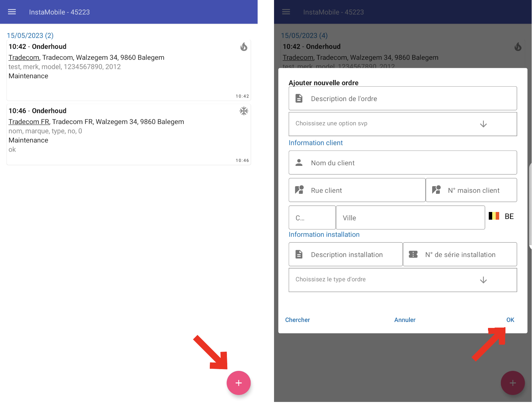The image size is (532, 403).
Task: Focus the postal code 'C...' input
Action: [312, 218]
